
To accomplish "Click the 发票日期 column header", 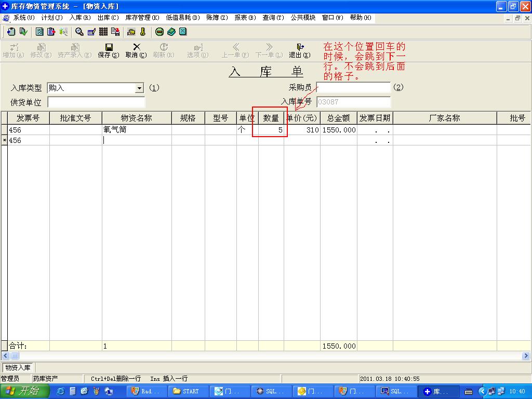I will 375,118.
